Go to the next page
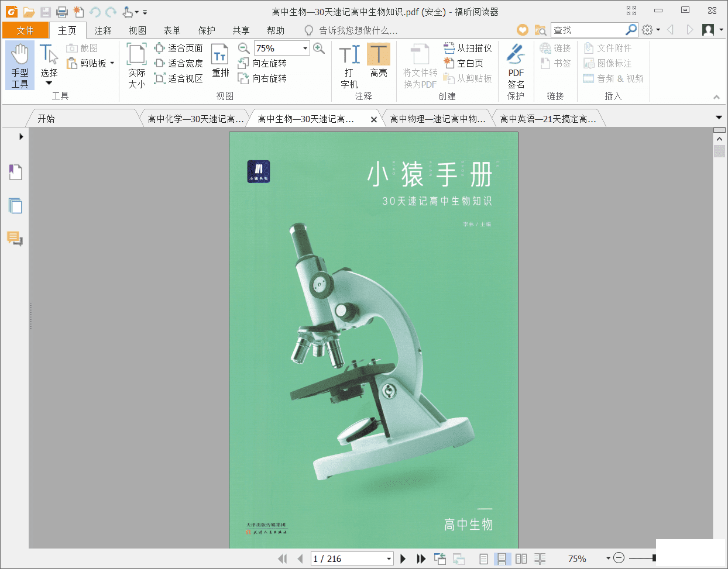This screenshot has width=728, height=569. coord(403,558)
